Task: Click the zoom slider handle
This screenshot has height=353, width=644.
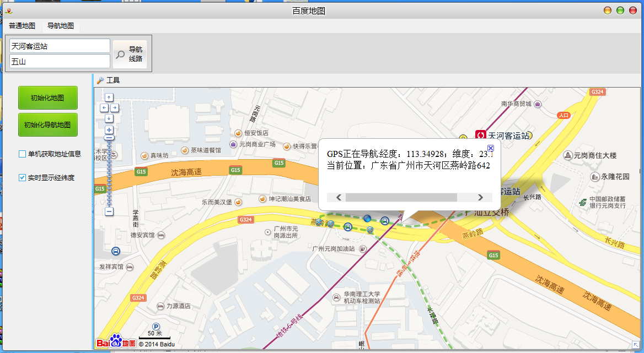Action: click(x=109, y=138)
